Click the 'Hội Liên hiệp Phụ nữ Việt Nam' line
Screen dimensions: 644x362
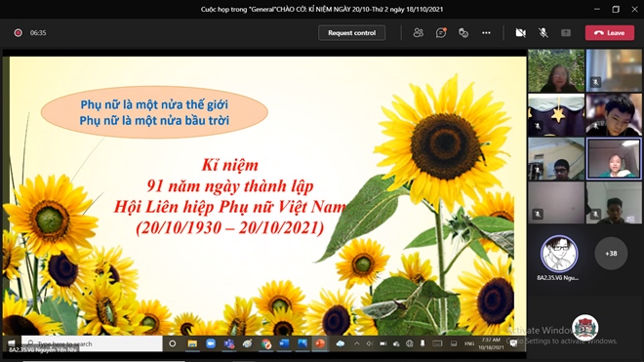tap(230, 207)
